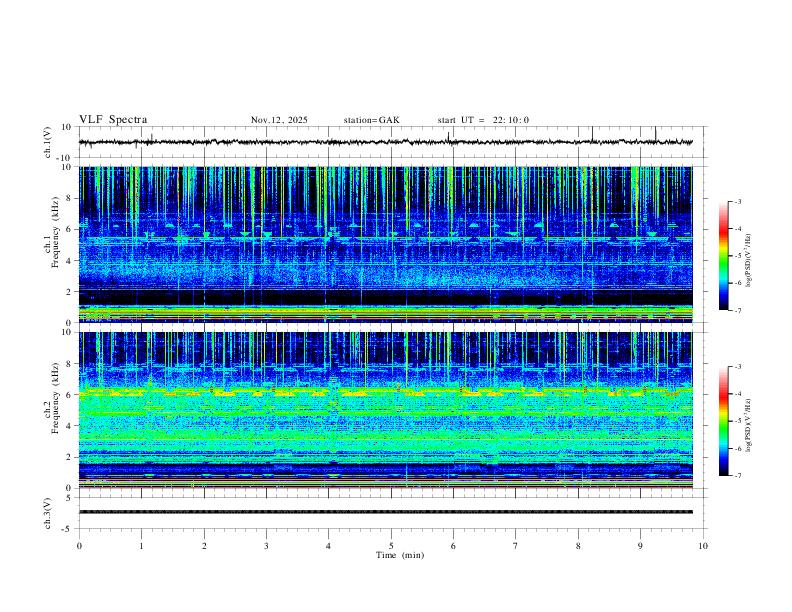Click the 'Time (min)' axis label
The height and width of the screenshot is (612, 792).
point(400,555)
